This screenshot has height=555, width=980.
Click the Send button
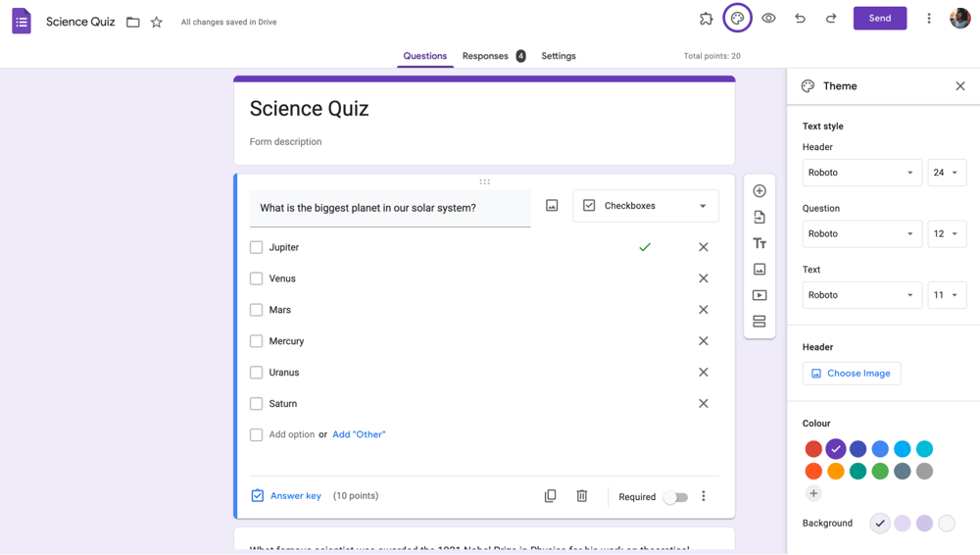tap(880, 19)
